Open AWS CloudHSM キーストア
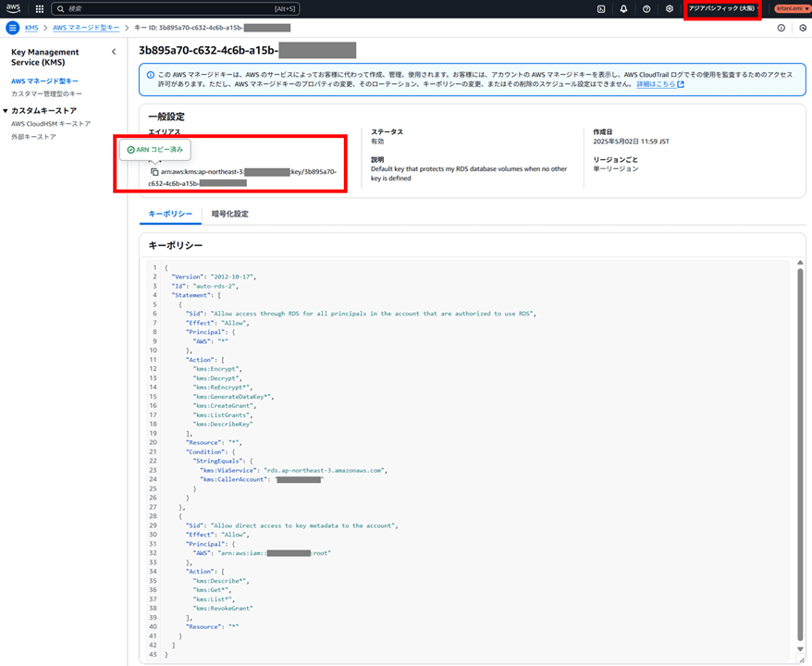 (x=51, y=124)
